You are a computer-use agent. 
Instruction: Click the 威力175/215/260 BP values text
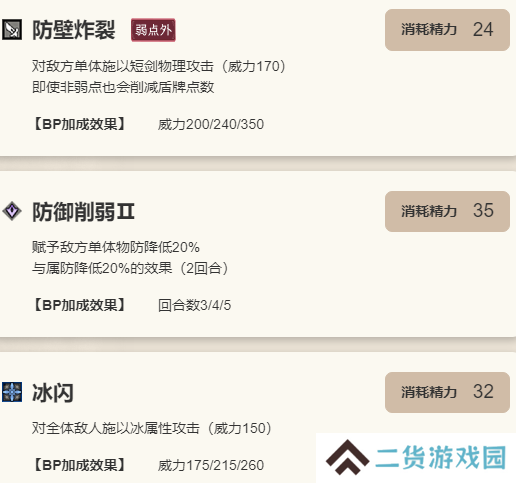point(211,465)
